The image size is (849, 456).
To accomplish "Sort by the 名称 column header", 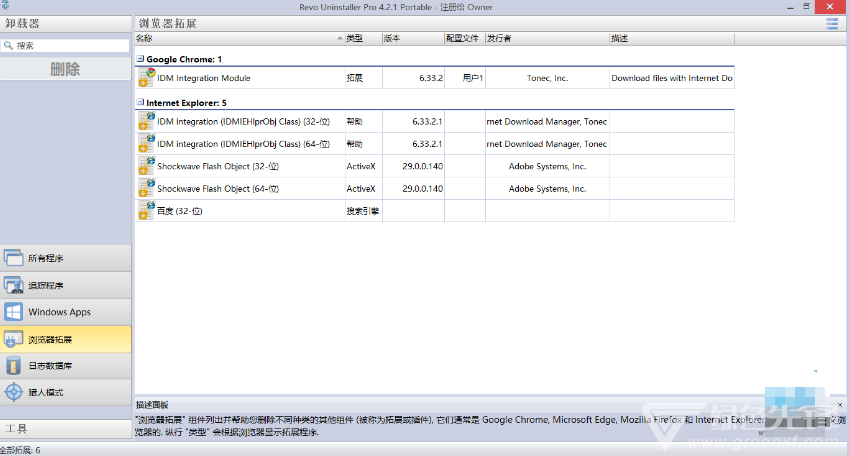I will pos(239,38).
